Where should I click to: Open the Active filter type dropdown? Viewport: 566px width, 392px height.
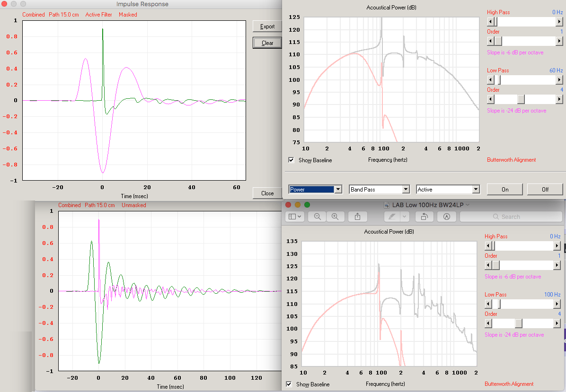click(x=476, y=189)
